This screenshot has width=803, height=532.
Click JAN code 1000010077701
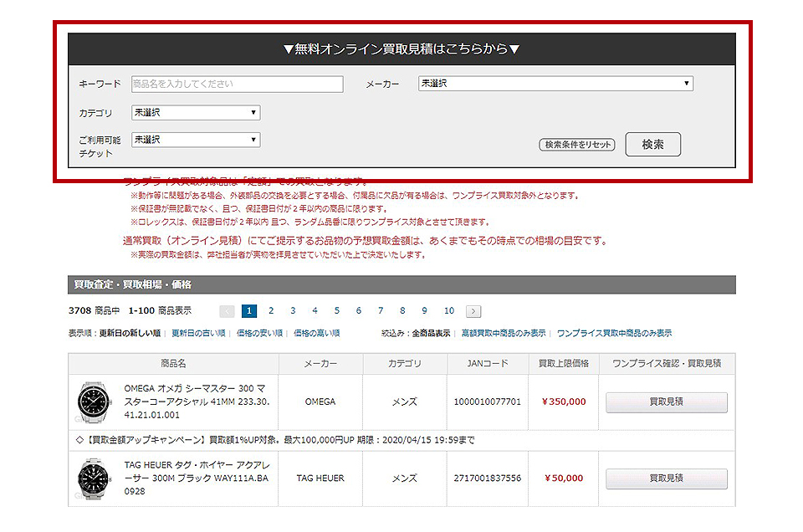point(487,402)
